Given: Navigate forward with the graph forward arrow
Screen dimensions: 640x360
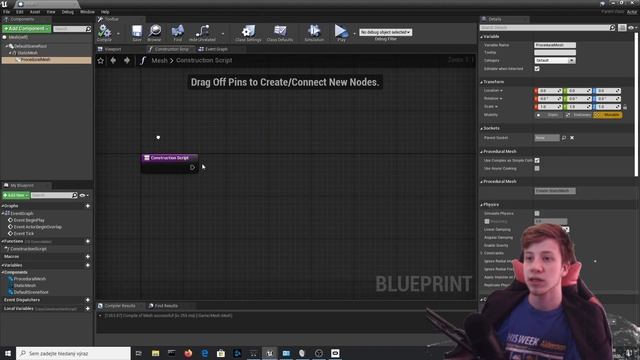Looking at the screenshot, I should pyautogui.click(x=127, y=60).
